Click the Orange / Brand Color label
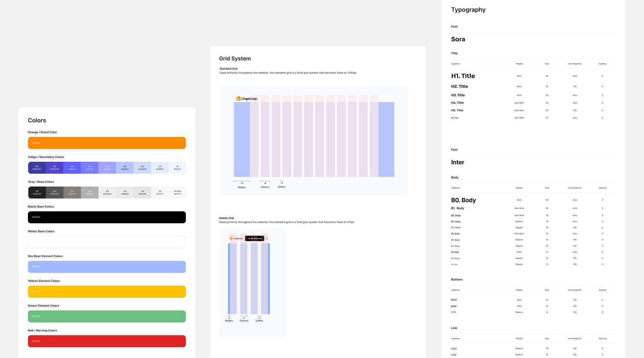This screenshot has height=358, width=644. point(42,132)
